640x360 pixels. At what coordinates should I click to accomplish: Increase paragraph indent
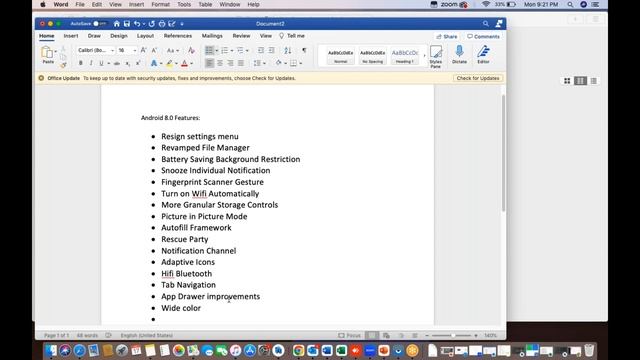pos(271,50)
